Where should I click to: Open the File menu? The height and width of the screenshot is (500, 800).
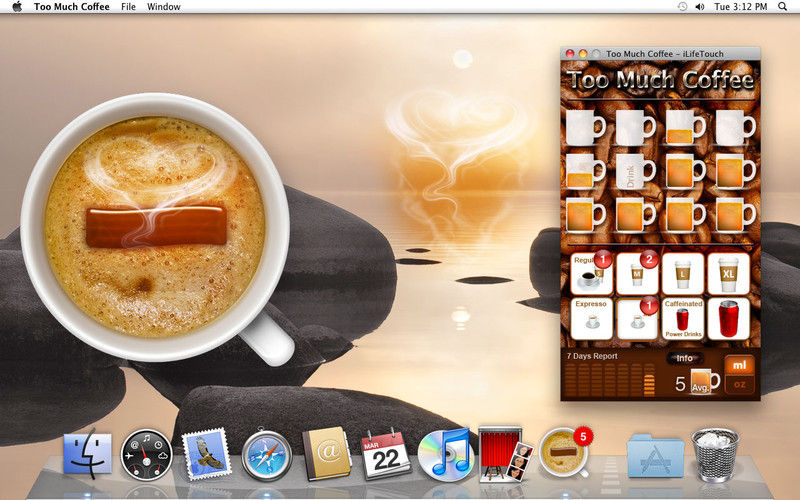coord(129,7)
